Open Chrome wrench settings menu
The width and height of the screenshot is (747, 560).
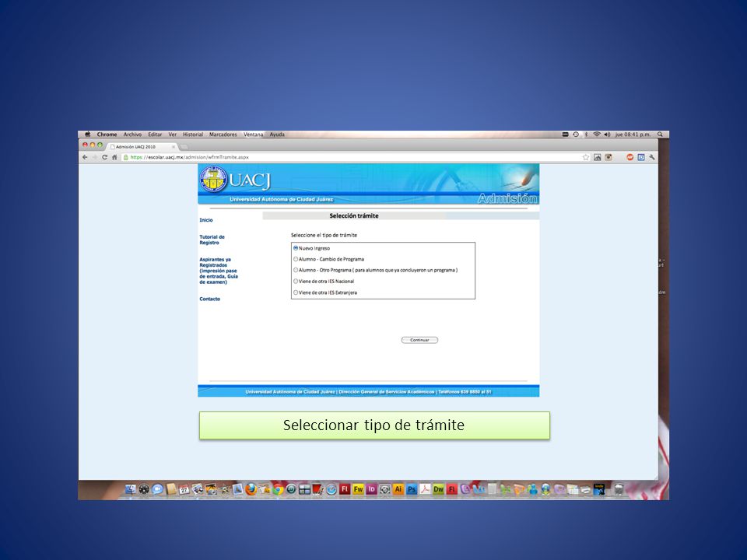pos(652,157)
